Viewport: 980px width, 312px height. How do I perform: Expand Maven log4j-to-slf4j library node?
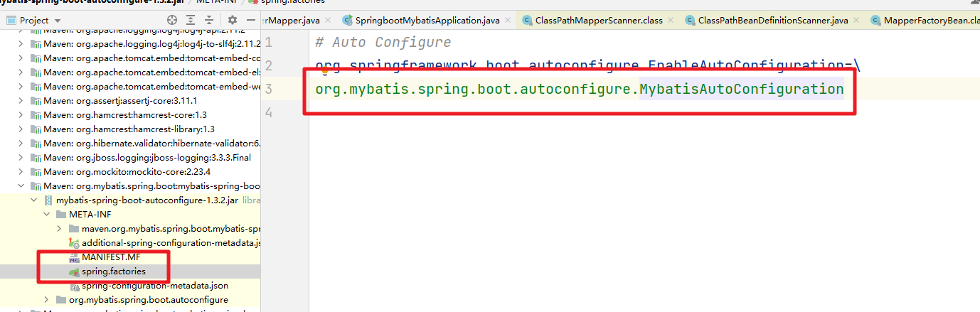[20, 44]
